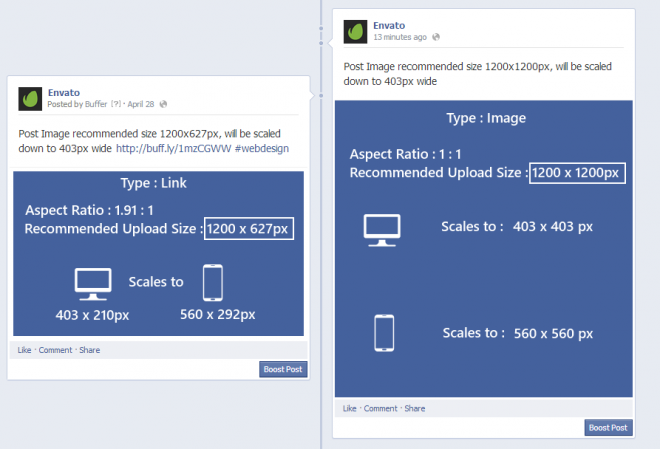Click phone icon in Image type post
Screen dimensions: 660x449
click(x=384, y=333)
